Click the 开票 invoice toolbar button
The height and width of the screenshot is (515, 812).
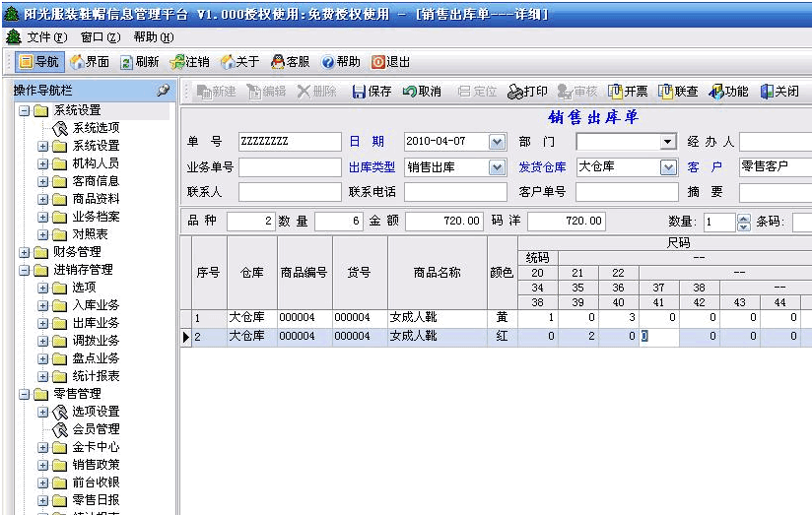click(628, 92)
